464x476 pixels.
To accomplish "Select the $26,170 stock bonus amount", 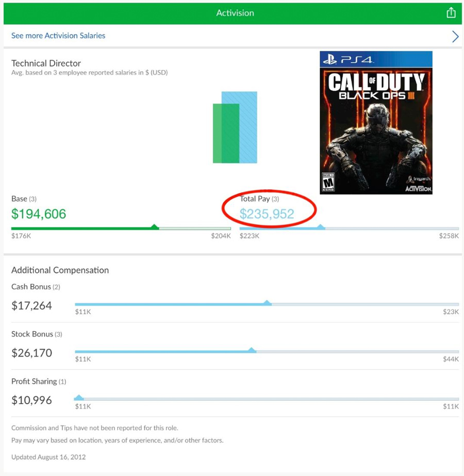I will (x=31, y=353).
